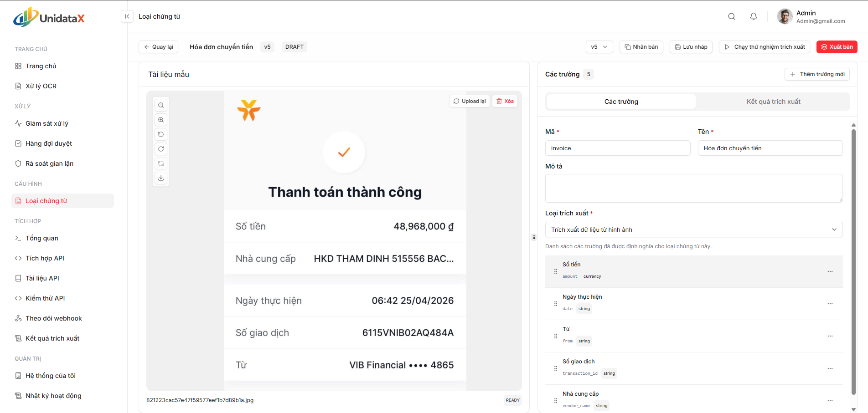Switch to Kết quả trích xuất tab
The image size is (868, 413).
[x=773, y=102]
